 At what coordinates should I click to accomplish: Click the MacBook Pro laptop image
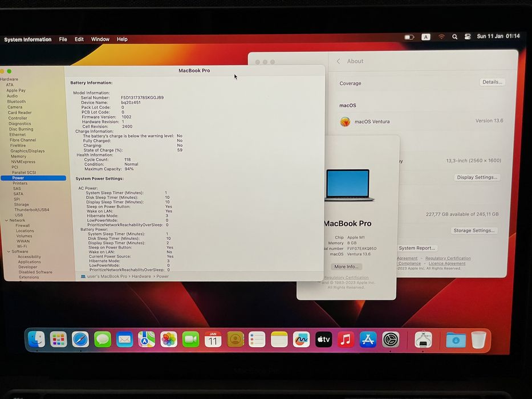pos(348,185)
